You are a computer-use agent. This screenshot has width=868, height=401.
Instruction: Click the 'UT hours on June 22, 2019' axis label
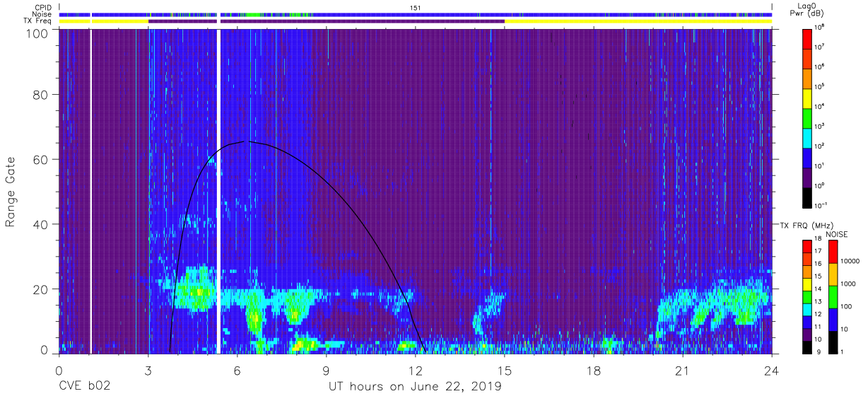coord(415,387)
